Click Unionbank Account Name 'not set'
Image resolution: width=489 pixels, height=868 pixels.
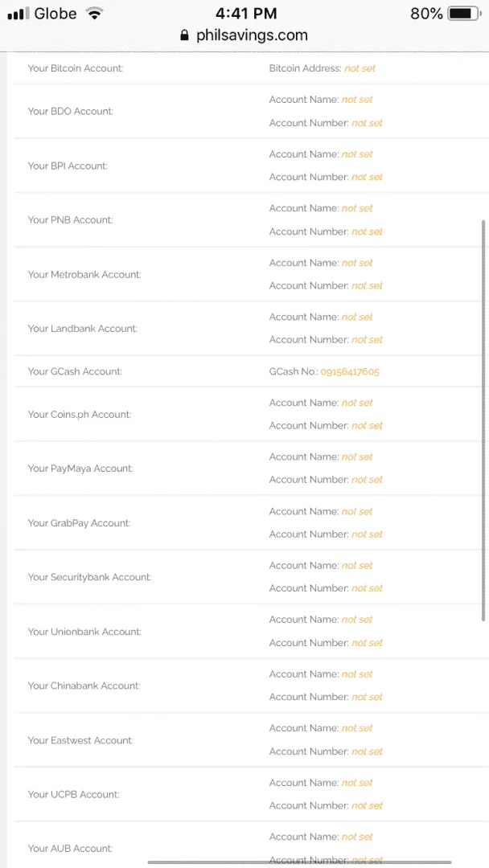(357, 620)
